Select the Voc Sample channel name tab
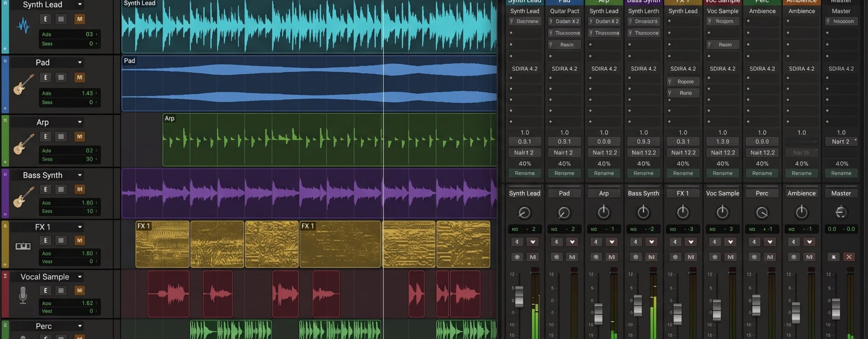 pos(723,193)
